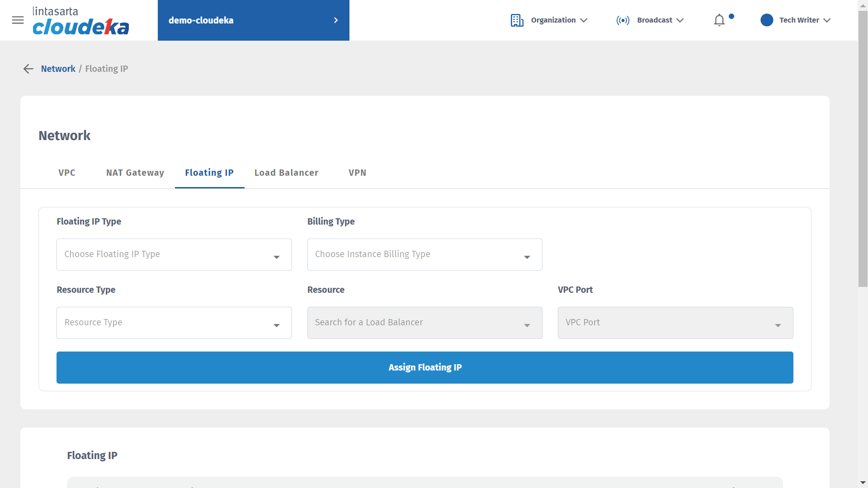The width and height of the screenshot is (868, 488).
Task: Open the Load Balancer resource search dropdown
Action: coord(425,323)
